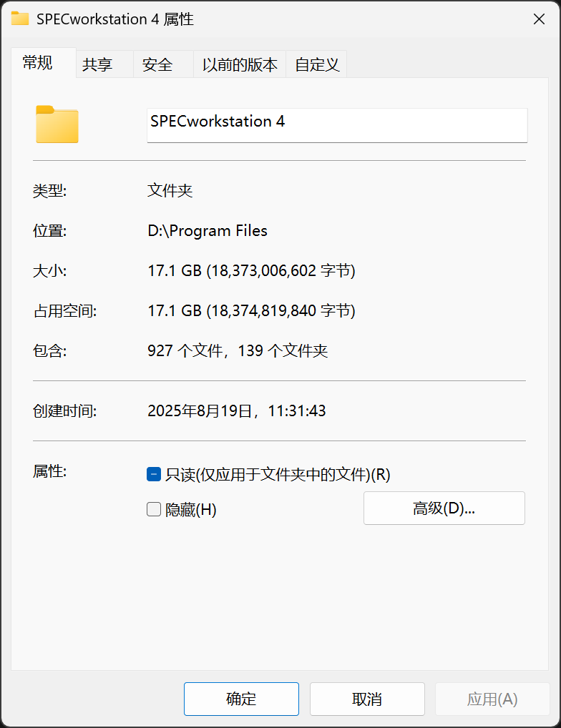Viewport: 561px width, 728px height.
Task: Open the 安全 tab
Action: tap(157, 64)
